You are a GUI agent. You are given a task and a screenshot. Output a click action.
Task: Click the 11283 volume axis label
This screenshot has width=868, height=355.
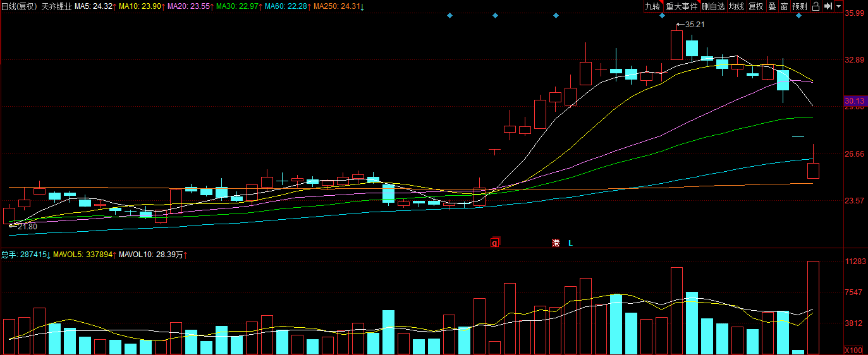point(855,262)
